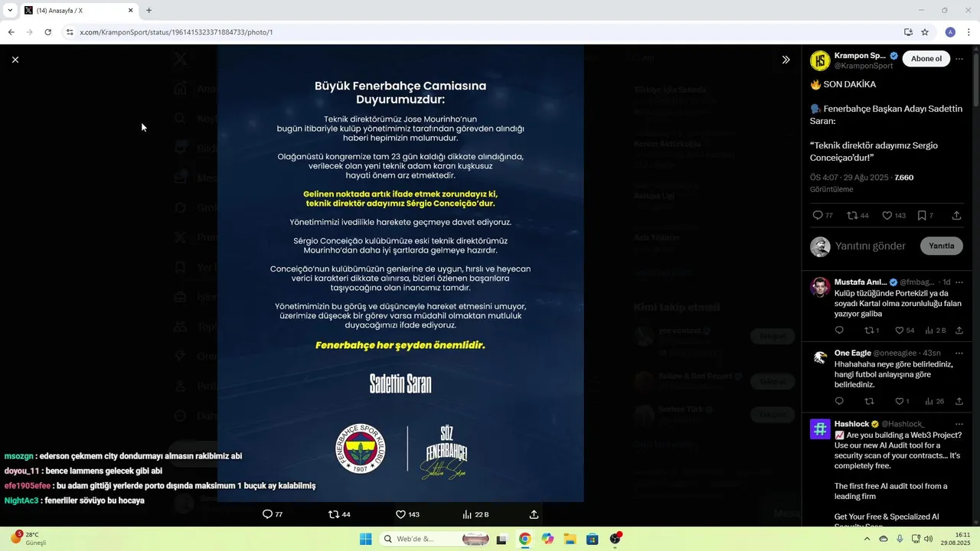This screenshot has height=551, width=980.
Task: Subscribe with the Abone ol button
Action: [926, 59]
